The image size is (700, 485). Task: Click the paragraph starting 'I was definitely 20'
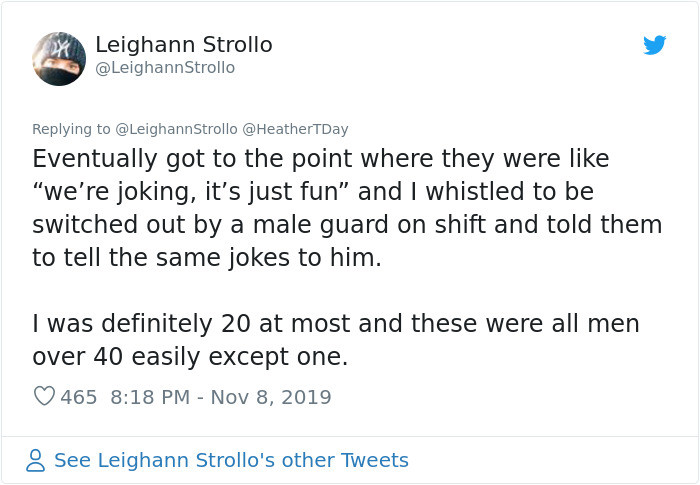pos(335,324)
